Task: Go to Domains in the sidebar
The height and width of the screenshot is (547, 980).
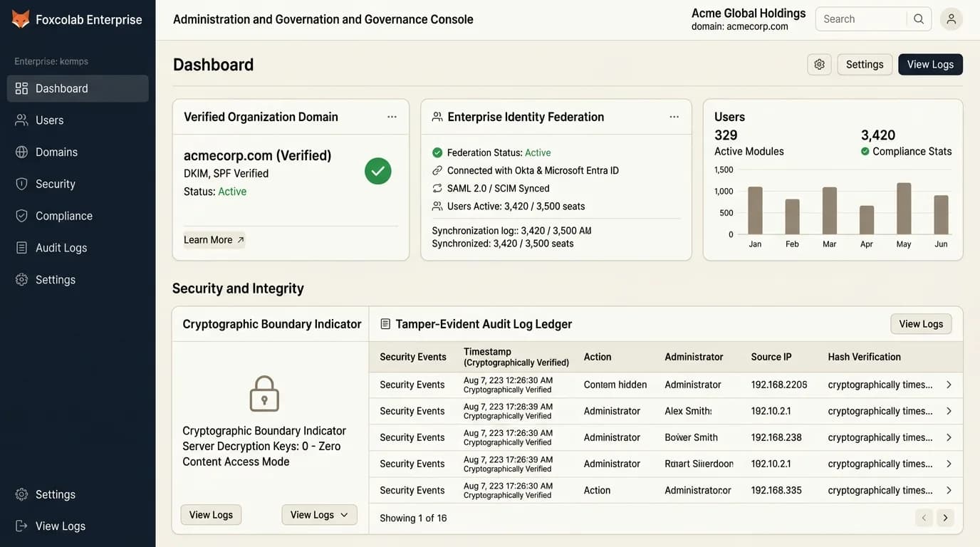Action: pos(78,152)
